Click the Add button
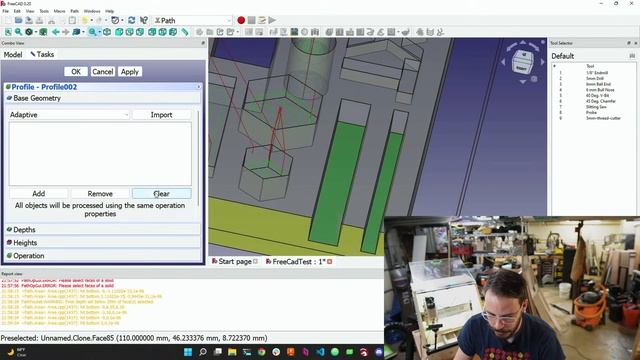 coord(39,193)
